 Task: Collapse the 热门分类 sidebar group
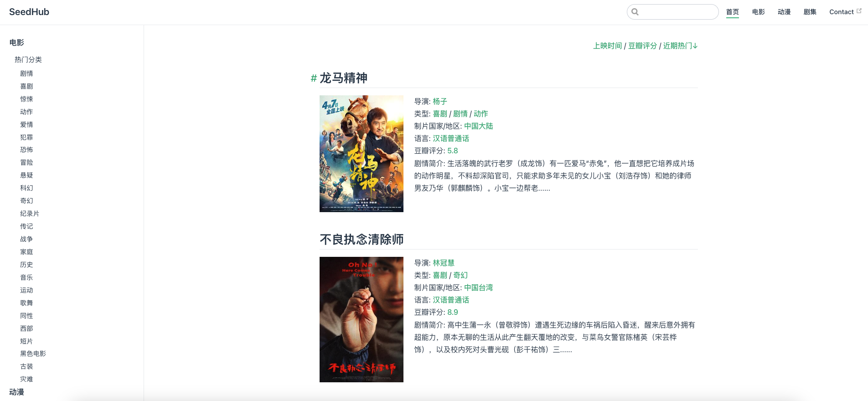click(28, 59)
